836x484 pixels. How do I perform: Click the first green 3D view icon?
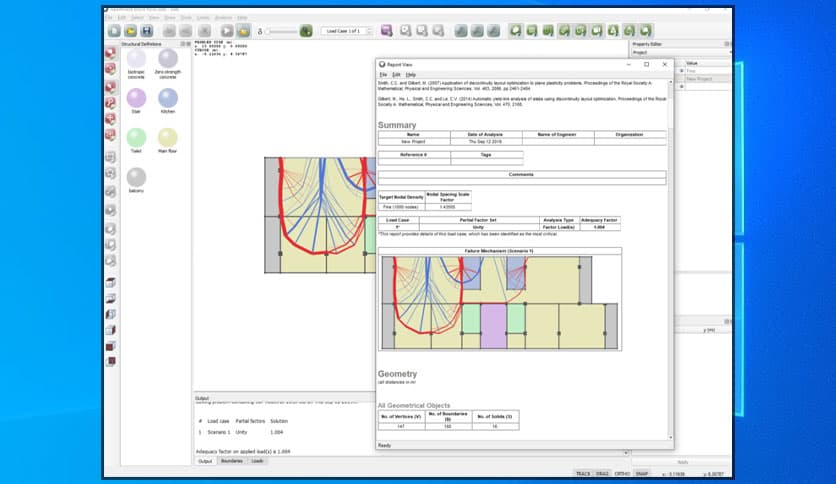coord(515,31)
